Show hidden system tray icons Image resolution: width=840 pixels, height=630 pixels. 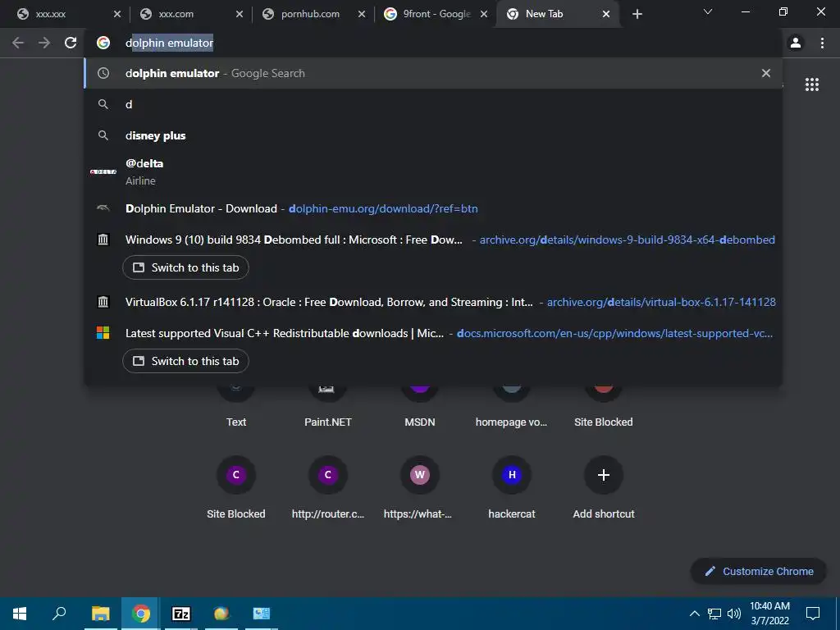[694, 614]
